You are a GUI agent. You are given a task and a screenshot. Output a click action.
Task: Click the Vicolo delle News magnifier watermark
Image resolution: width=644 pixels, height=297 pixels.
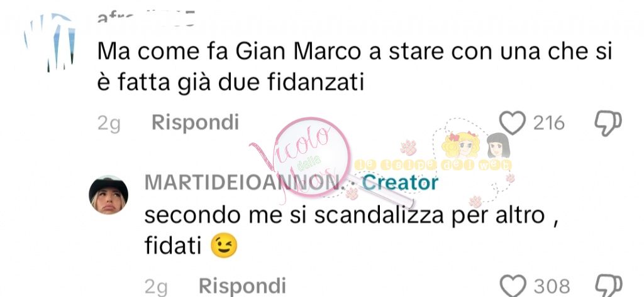[x=312, y=158]
